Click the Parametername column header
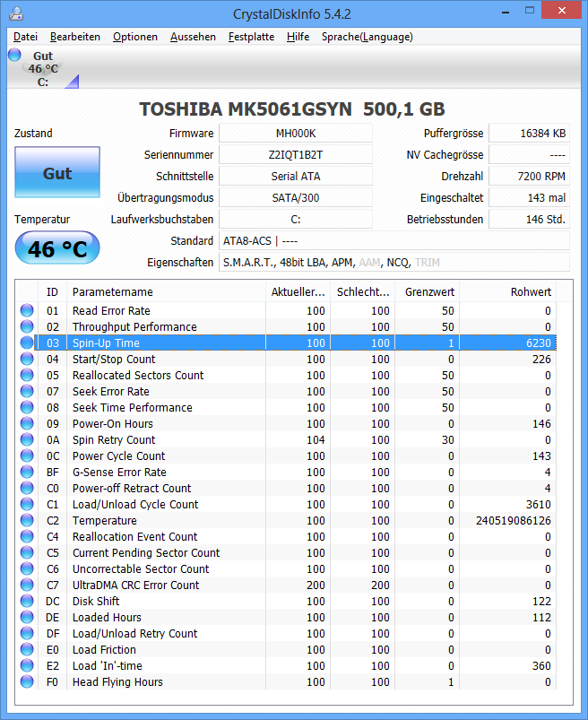The height and width of the screenshot is (720, 588). point(166,291)
